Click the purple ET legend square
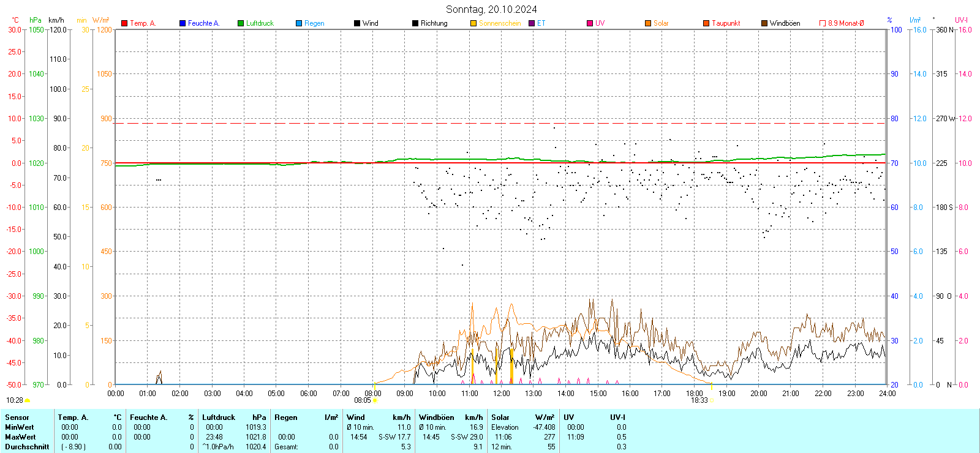This screenshot has height=453, width=980. [x=532, y=23]
